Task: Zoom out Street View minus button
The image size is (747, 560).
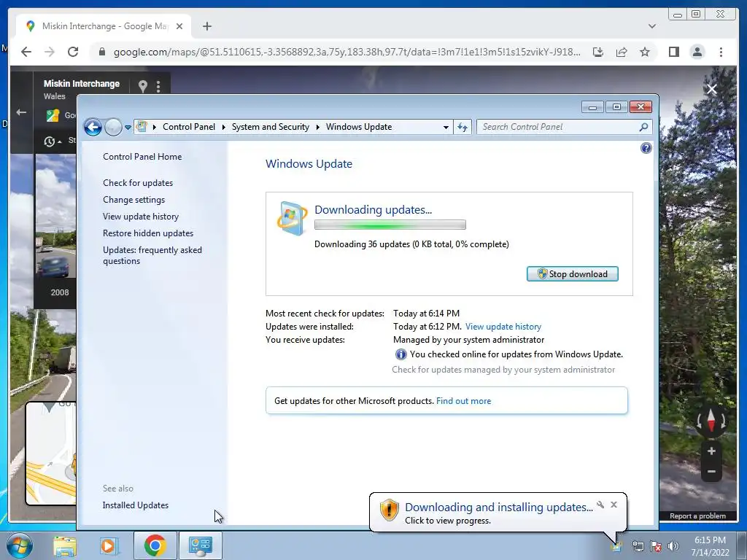Action: click(x=711, y=472)
